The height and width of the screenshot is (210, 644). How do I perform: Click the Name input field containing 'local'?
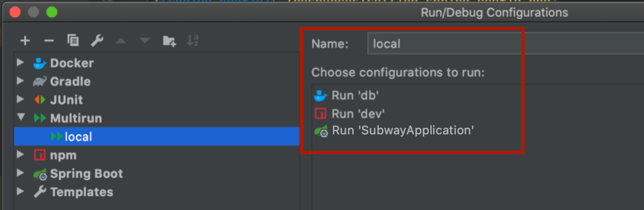pyautogui.click(x=506, y=44)
